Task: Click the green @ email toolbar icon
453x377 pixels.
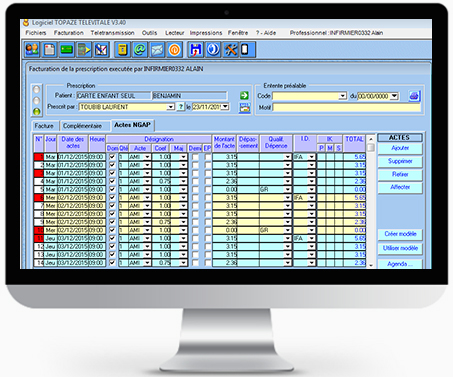Action: [x=140, y=50]
